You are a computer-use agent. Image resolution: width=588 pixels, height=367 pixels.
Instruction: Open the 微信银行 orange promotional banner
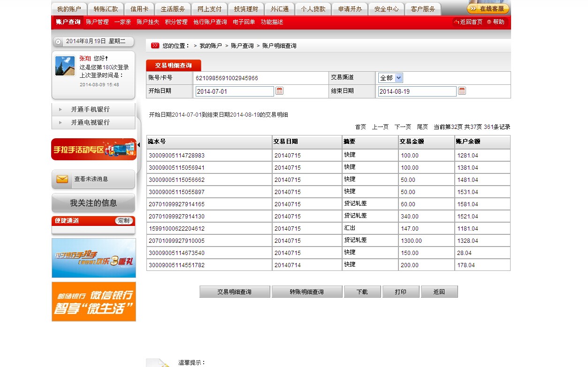coord(94,301)
